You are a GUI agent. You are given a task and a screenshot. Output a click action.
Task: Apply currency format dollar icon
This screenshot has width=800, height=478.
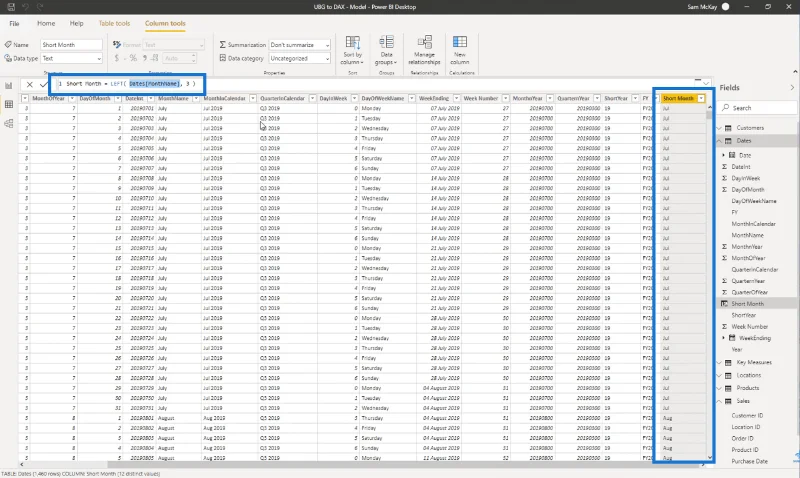pyautogui.click(x=116, y=58)
